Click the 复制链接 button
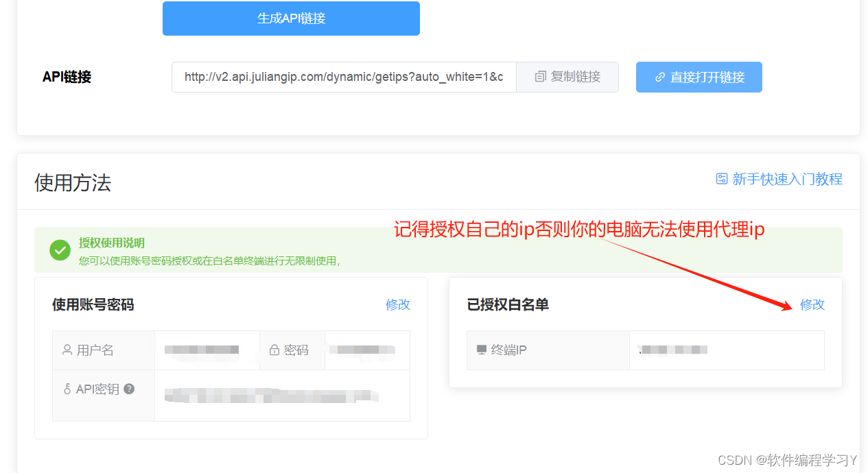868x473 pixels. tap(567, 77)
